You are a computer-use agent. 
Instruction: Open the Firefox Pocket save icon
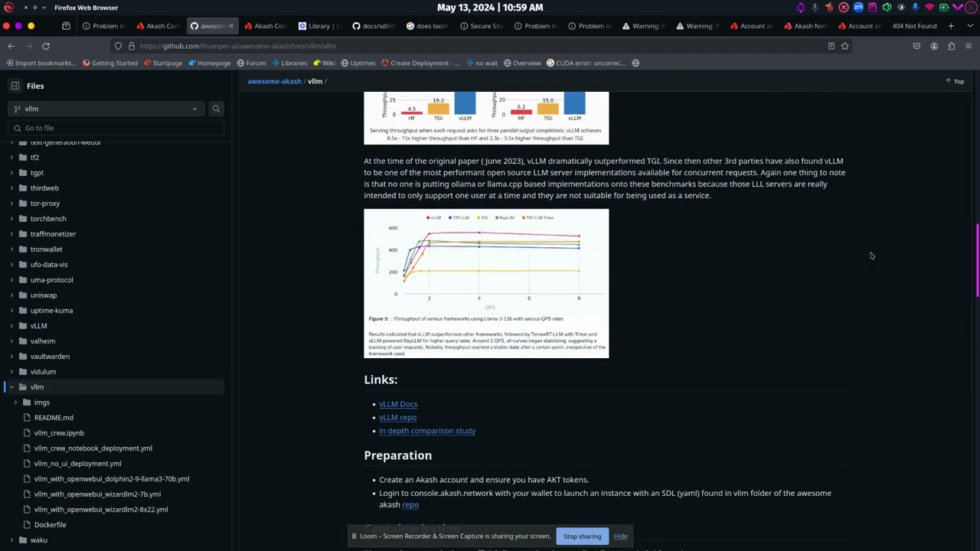pos(916,46)
